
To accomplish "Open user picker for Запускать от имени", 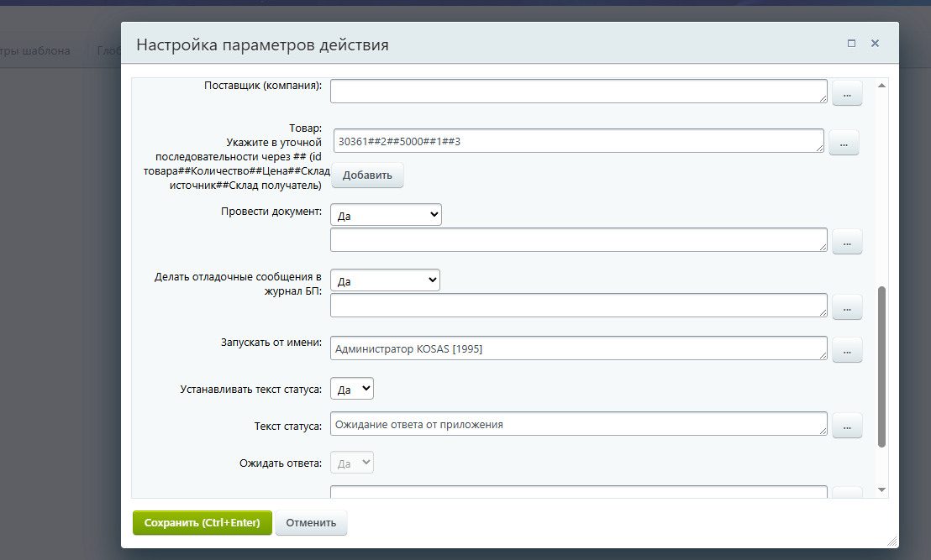I will coord(847,351).
